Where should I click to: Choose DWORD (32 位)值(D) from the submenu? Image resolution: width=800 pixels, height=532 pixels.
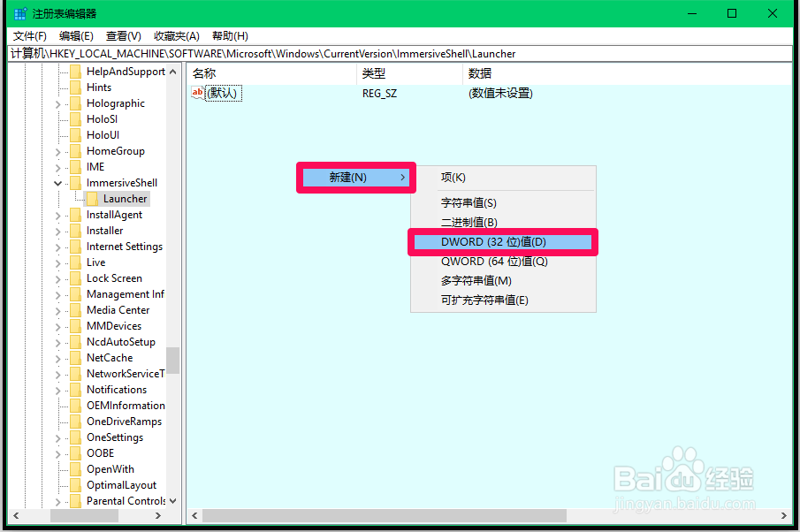tap(495, 241)
